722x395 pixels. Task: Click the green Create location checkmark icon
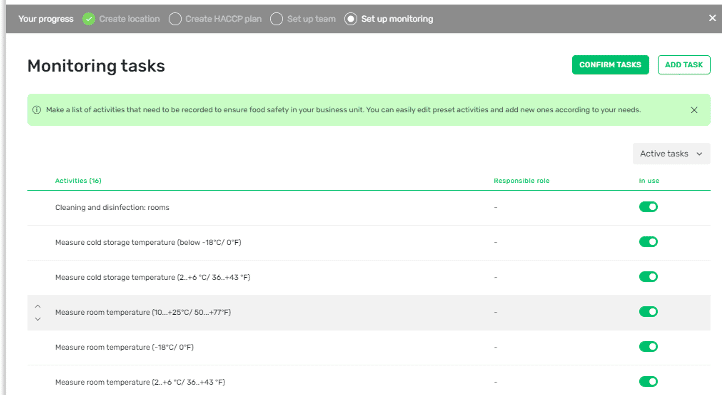[x=88, y=19]
